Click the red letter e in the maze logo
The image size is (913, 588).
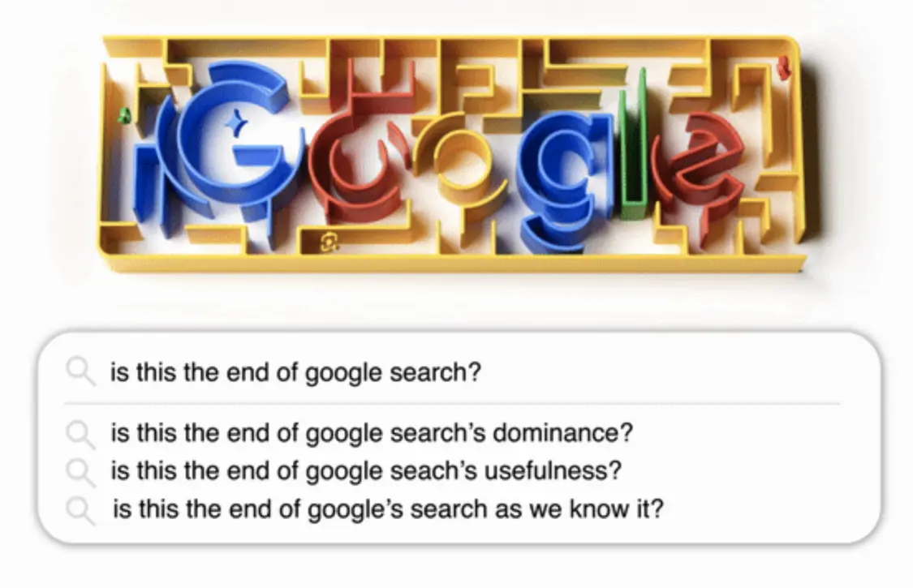[x=698, y=162]
